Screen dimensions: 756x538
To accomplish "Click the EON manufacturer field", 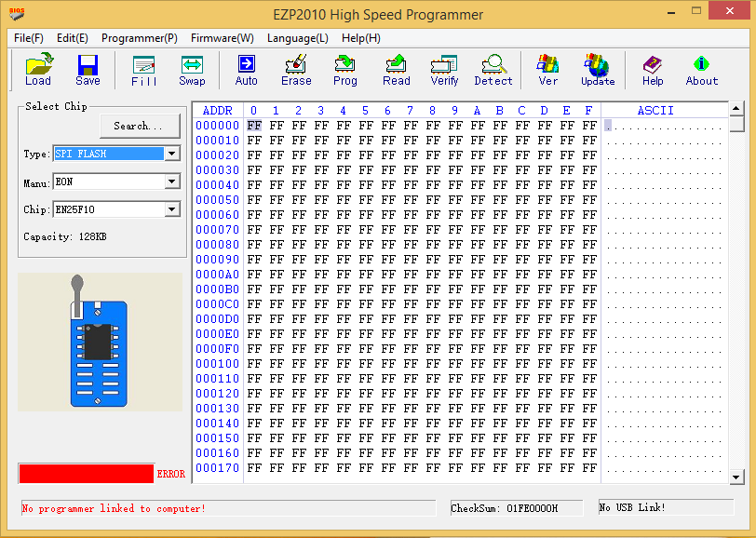I will 109,182.
